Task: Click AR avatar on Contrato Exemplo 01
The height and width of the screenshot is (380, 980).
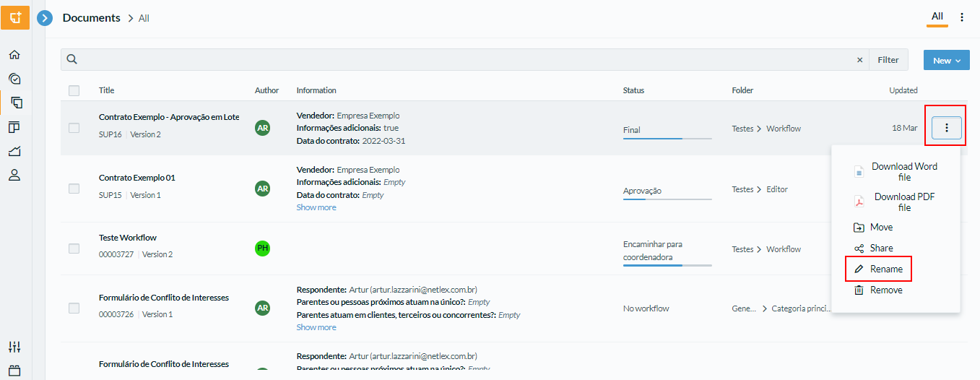Action: [x=263, y=189]
